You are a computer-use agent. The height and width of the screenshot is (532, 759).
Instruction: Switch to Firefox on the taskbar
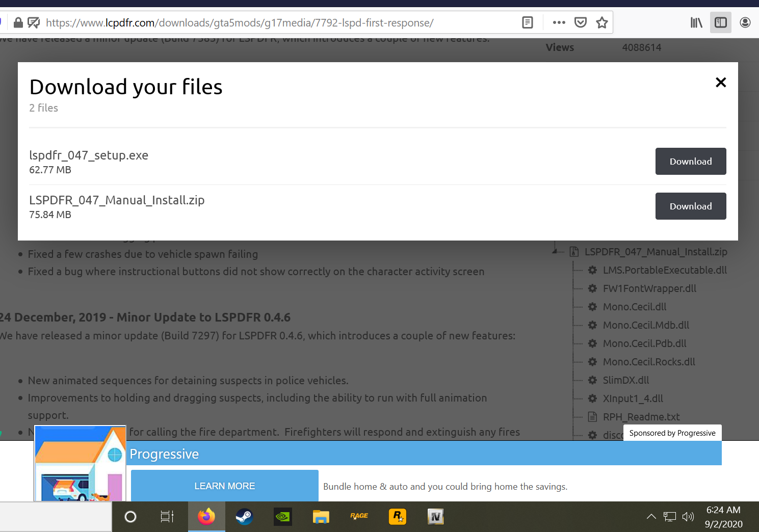(206, 517)
